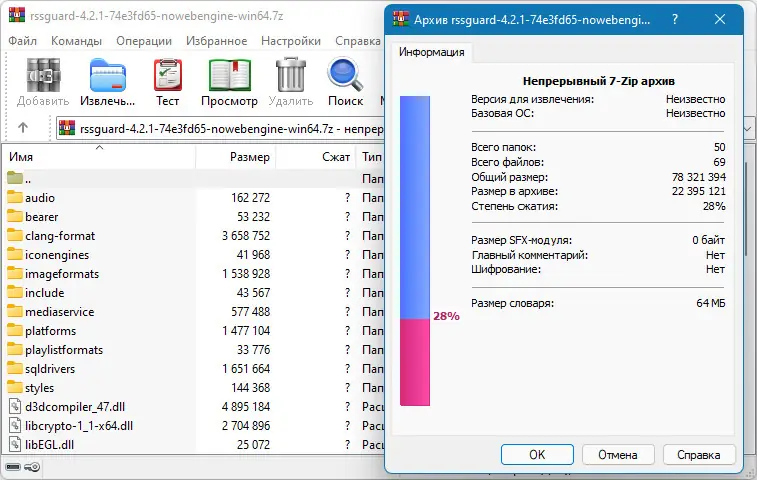
Task: Open the Операции menu
Action: (144, 41)
